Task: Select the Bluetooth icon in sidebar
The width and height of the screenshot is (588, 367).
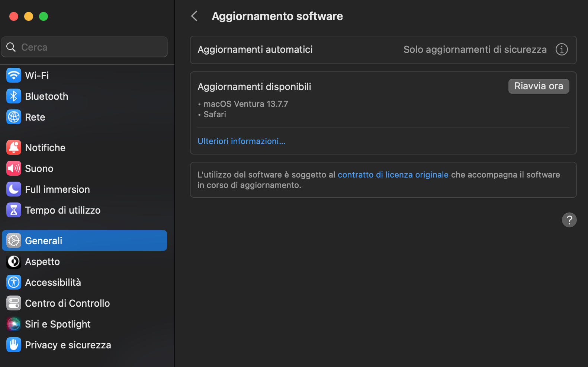Action: coord(14,96)
